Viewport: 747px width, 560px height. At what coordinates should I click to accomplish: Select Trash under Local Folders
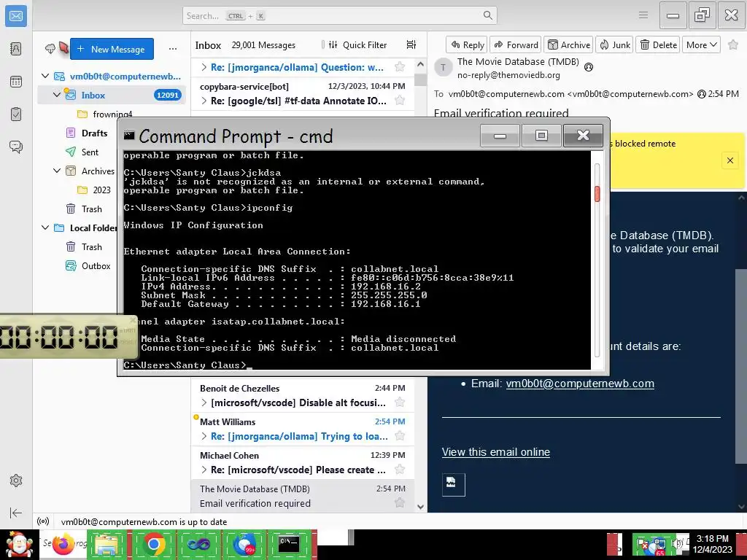coord(91,246)
